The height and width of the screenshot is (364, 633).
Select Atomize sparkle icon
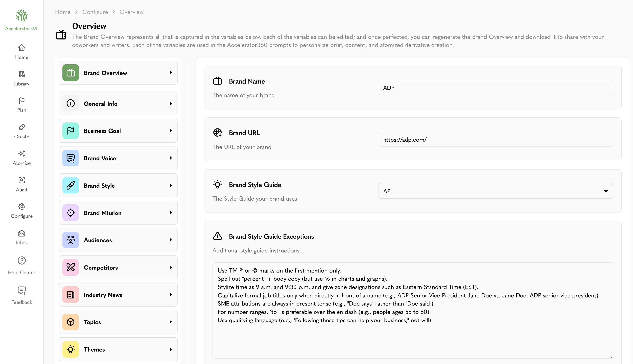[x=22, y=154]
